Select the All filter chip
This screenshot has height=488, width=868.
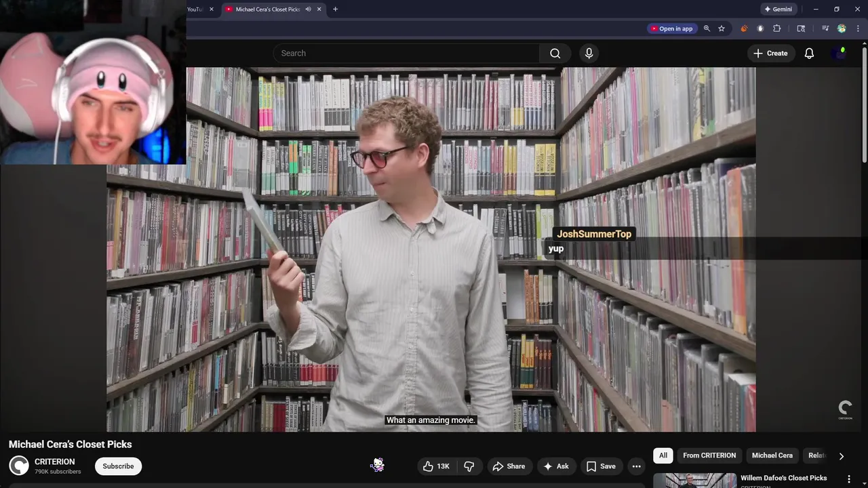pos(663,455)
